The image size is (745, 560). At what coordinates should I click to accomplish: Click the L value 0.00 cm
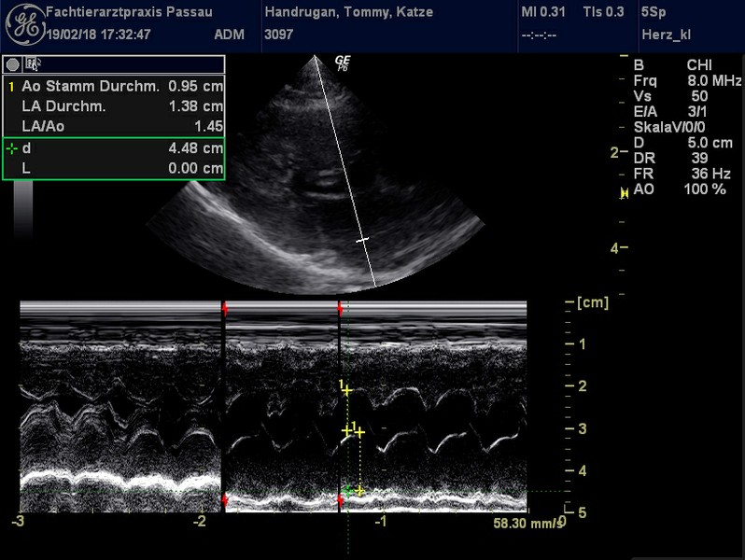195,168
